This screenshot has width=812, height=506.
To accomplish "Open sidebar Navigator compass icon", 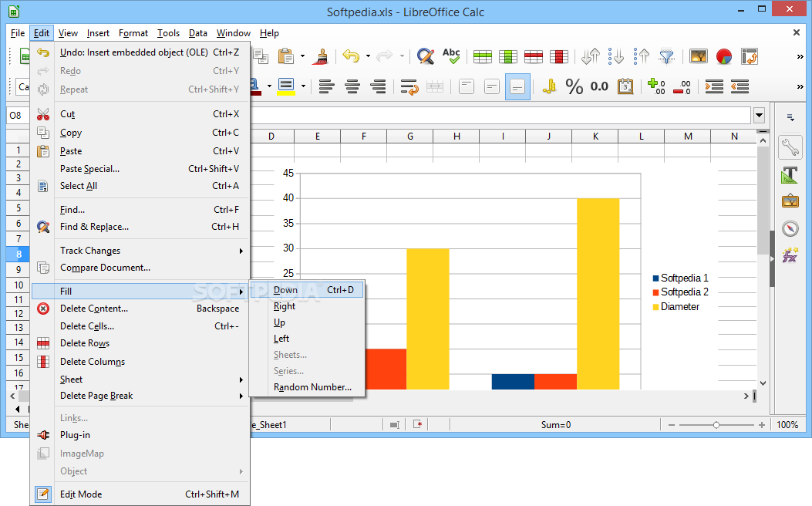I will pos(790,228).
